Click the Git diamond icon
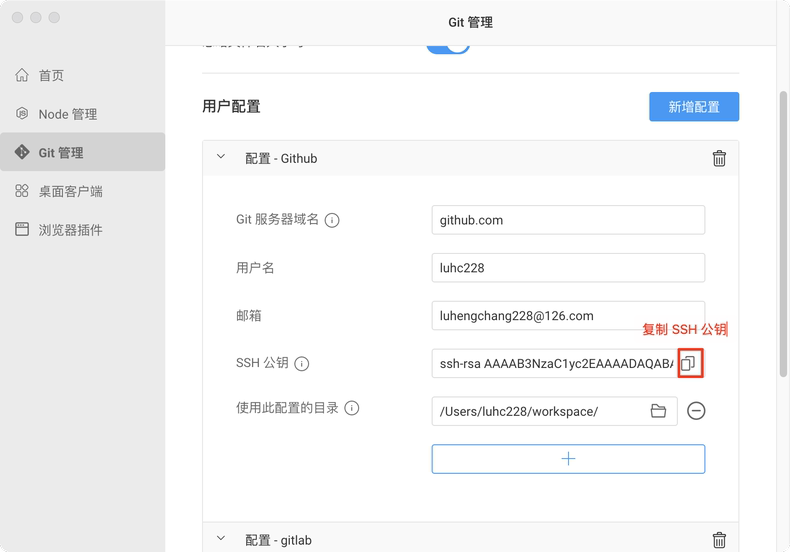 pos(22,152)
